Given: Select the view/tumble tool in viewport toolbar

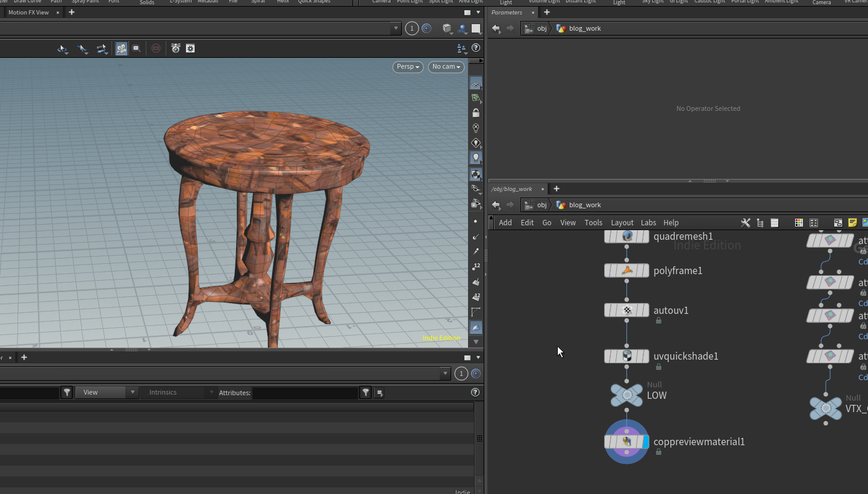Looking at the screenshot, I should pyautogui.click(x=63, y=48).
